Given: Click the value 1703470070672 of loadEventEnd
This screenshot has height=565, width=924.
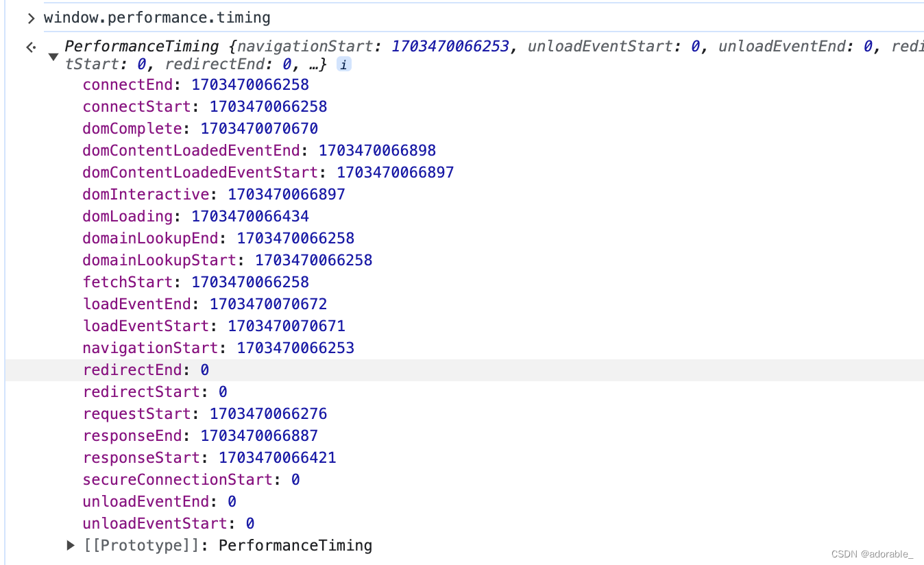Looking at the screenshot, I should click(269, 304).
